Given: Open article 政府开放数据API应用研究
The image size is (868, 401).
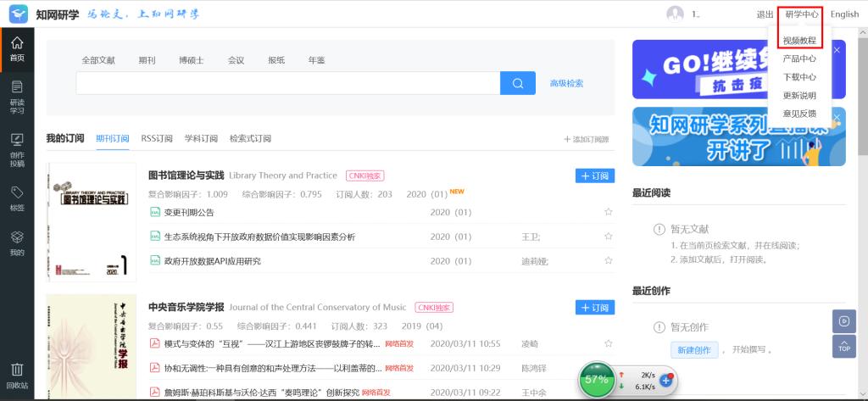Looking at the screenshot, I should tap(213, 261).
